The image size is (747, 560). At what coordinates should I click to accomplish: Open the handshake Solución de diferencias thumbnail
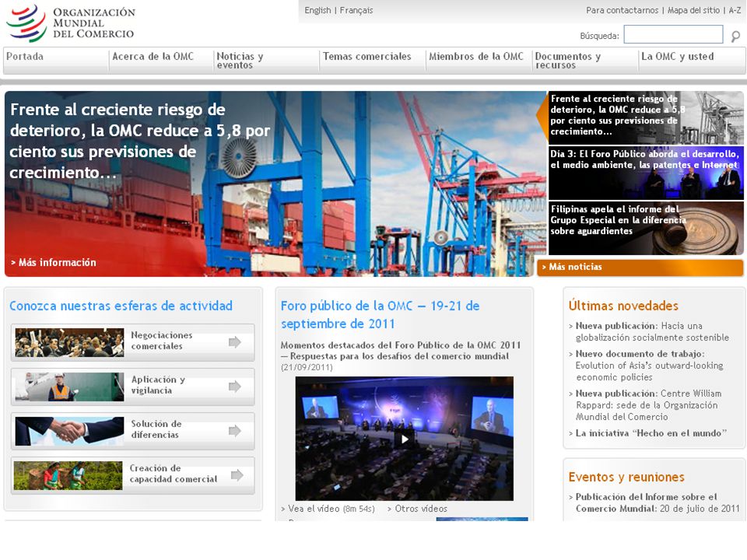pyautogui.click(x=69, y=431)
